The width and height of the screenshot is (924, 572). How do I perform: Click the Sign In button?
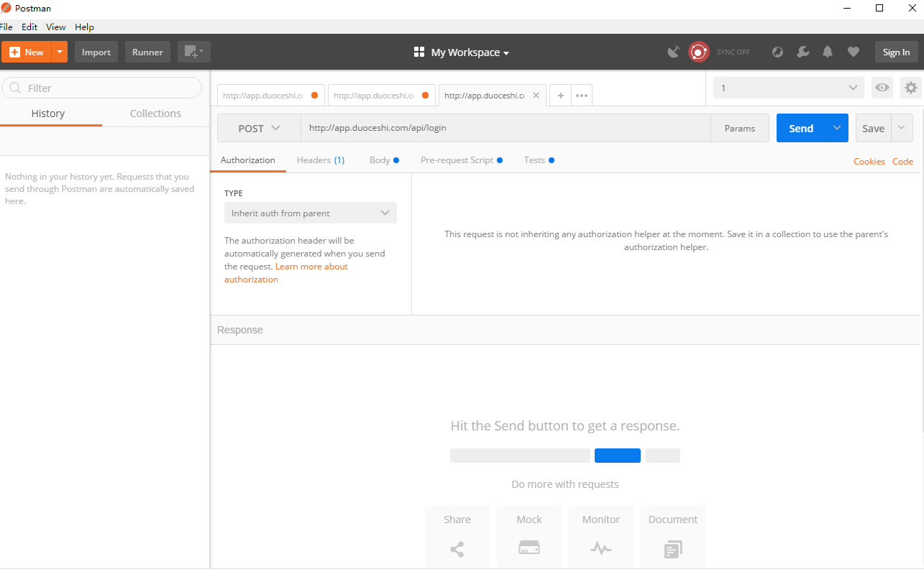click(896, 52)
